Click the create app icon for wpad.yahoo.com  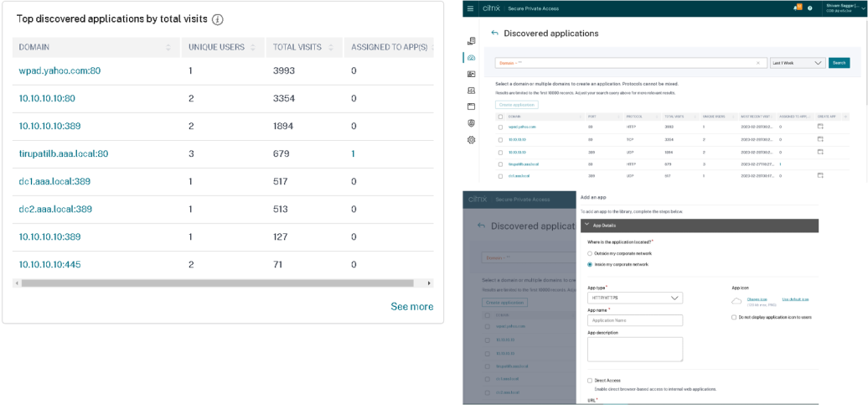[820, 127]
